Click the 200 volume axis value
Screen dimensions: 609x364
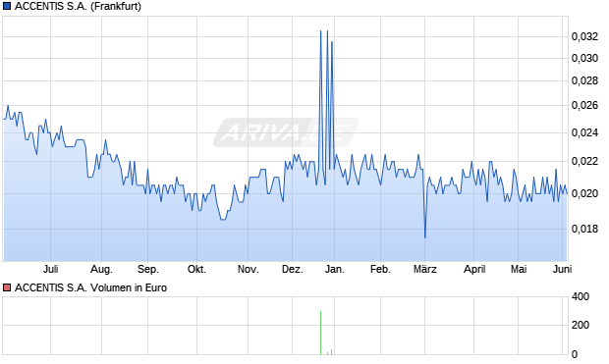point(581,325)
